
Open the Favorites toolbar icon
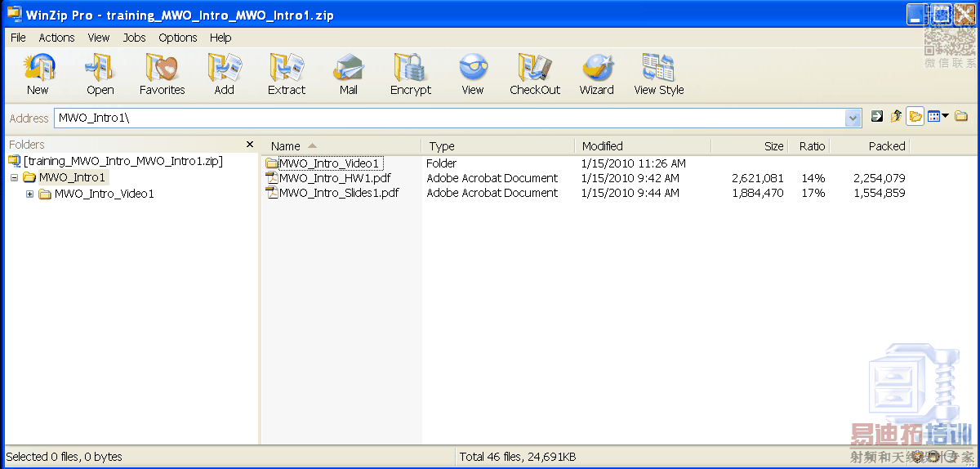point(162,68)
